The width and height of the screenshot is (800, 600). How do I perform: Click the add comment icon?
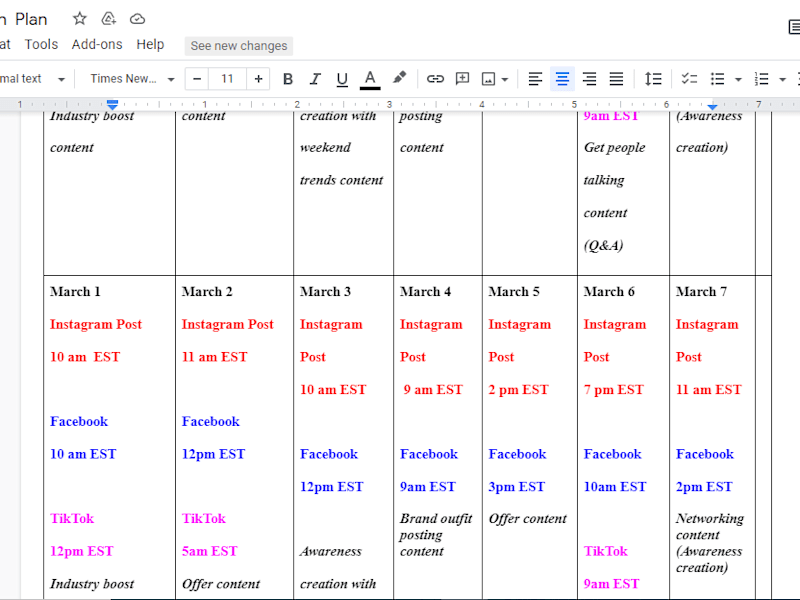coord(462,79)
